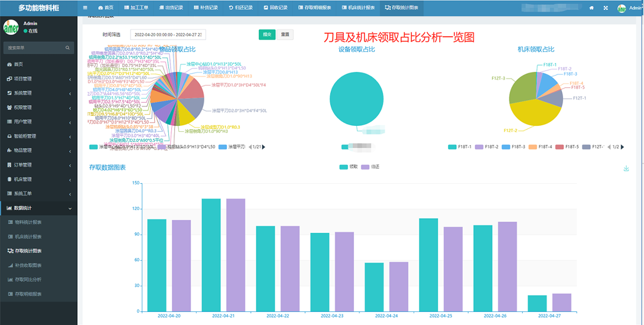This screenshot has width=644, height=325.
Task: Click the green 提交 button
Action: [266, 35]
